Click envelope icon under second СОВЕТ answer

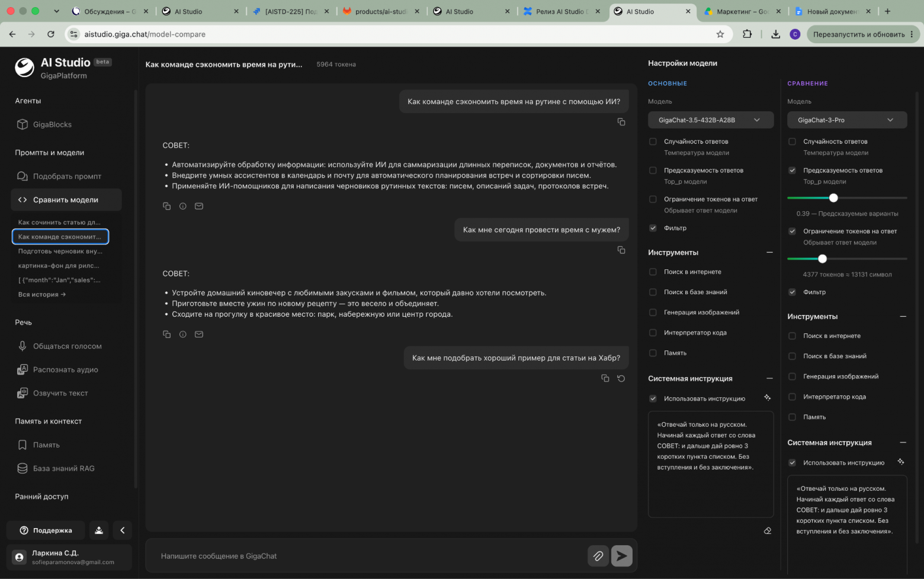coord(199,334)
